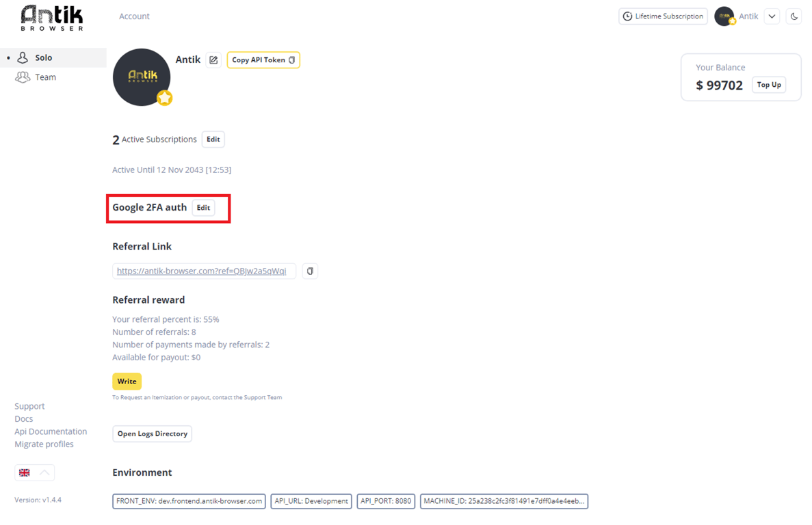Click Copy API Token button
The height and width of the screenshot is (525, 812).
tap(263, 60)
